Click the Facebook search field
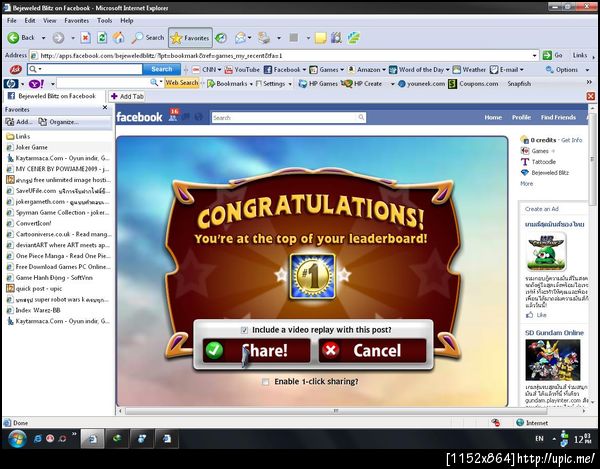Screen dimensions: 600x469 [x=284, y=117]
